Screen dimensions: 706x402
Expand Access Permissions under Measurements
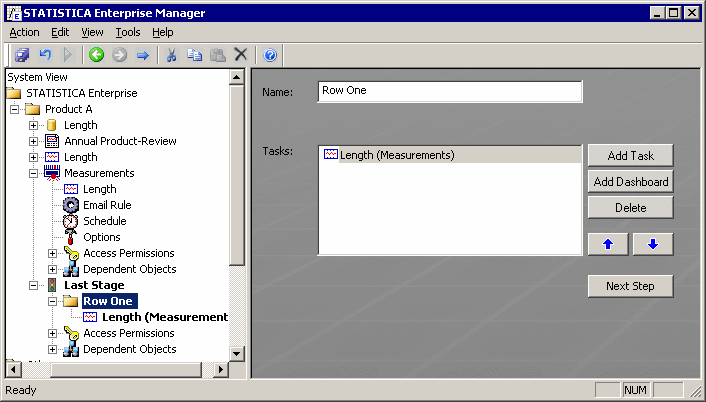tap(52, 253)
